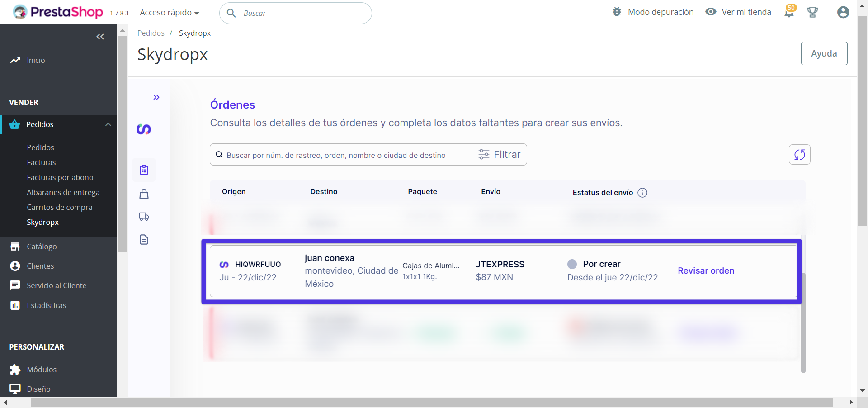868x408 pixels.
Task: Click the Modo depuración bug icon
Action: (x=617, y=12)
